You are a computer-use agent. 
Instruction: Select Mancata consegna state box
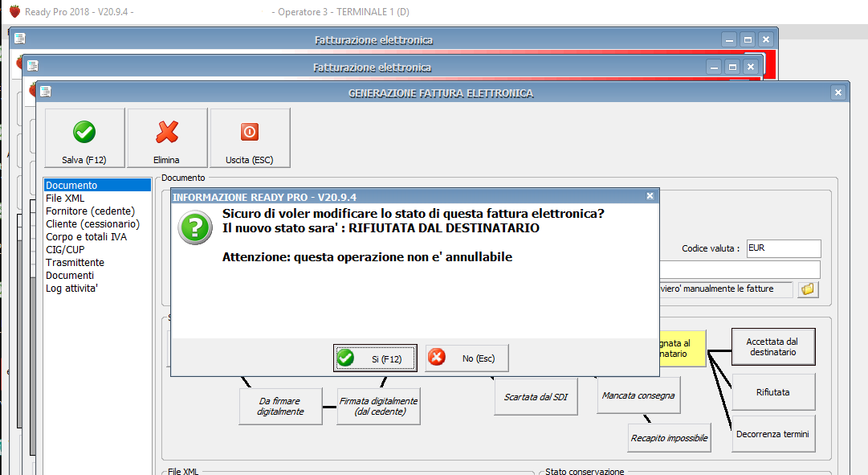coord(638,395)
